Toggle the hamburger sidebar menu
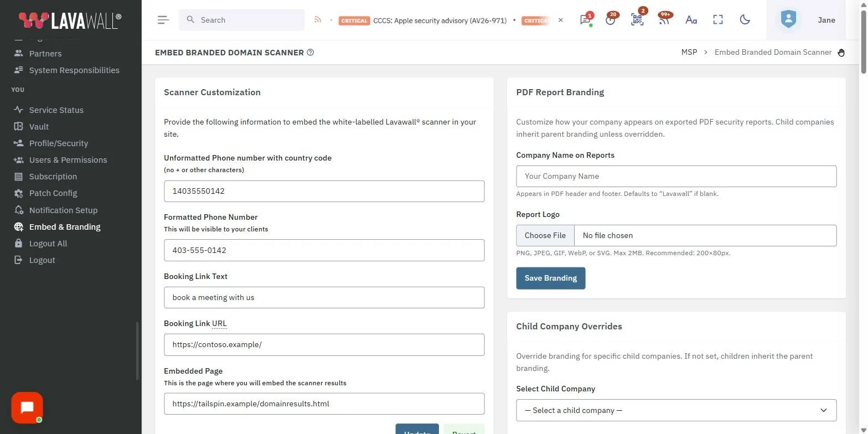Viewport: 868px width, 434px height. pyautogui.click(x=163, y=20)
